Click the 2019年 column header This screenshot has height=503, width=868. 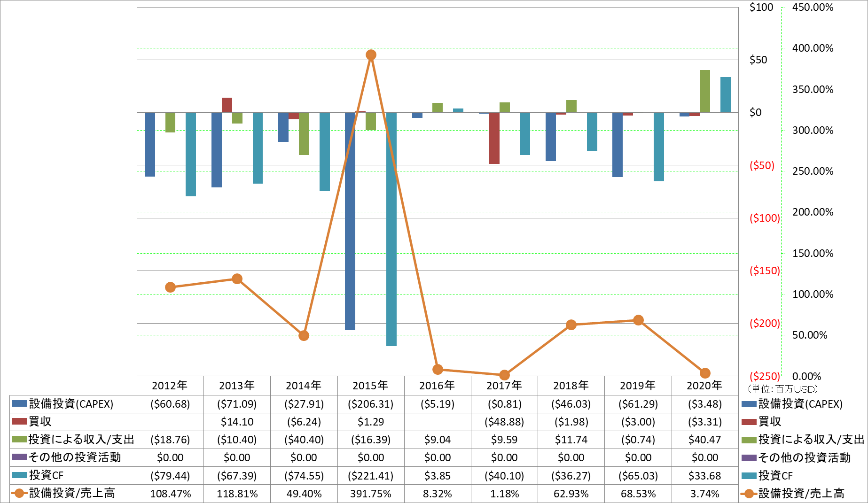coord(638,386)
